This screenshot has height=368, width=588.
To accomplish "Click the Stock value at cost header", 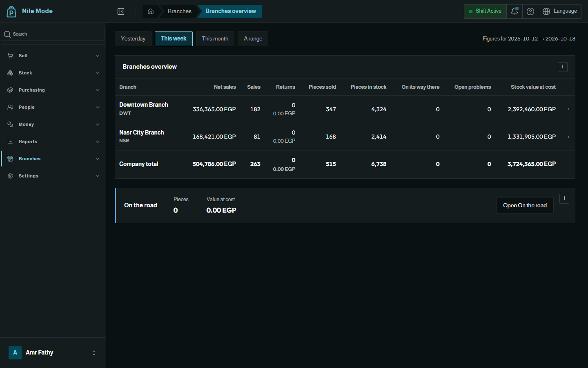I will 533,87.
